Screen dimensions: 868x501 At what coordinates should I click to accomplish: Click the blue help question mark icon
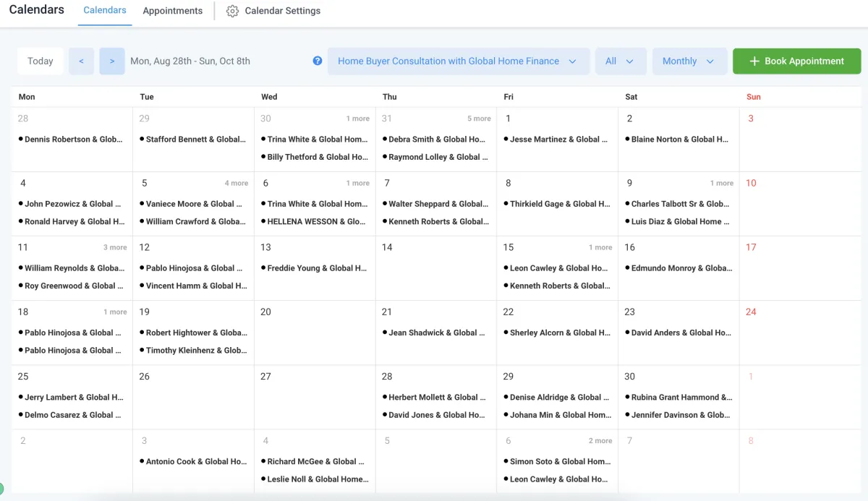point(318,61)
